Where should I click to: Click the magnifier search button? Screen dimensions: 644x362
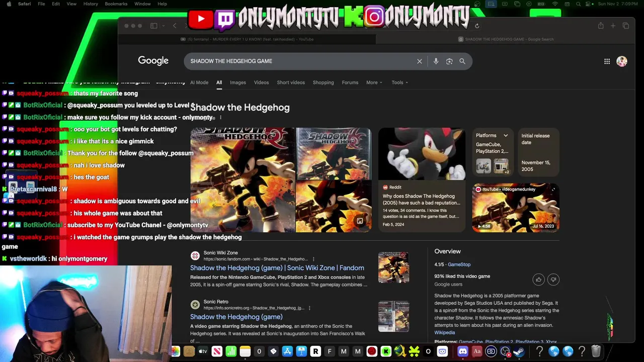(462, 61)
